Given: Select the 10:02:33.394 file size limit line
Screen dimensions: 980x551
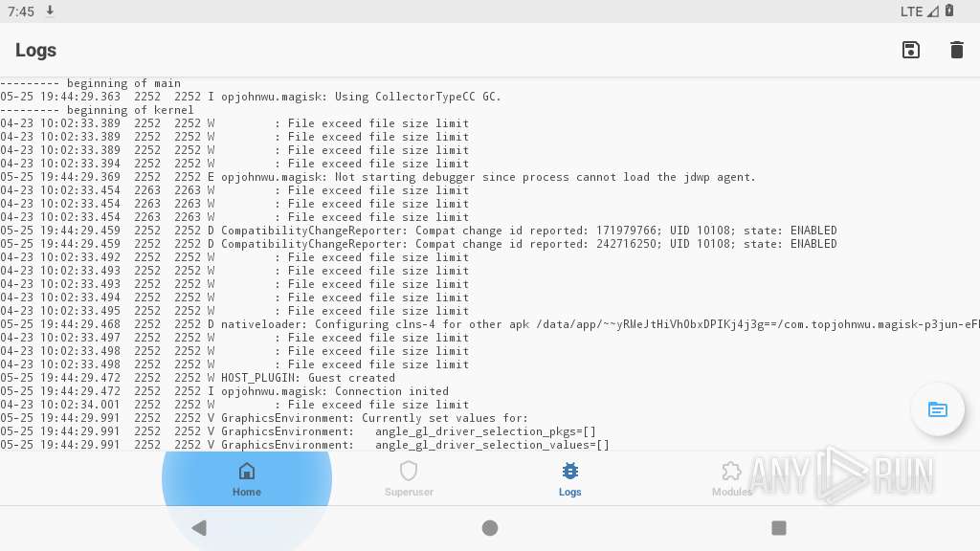Looking at the screenshot, I should click(234, 164).
